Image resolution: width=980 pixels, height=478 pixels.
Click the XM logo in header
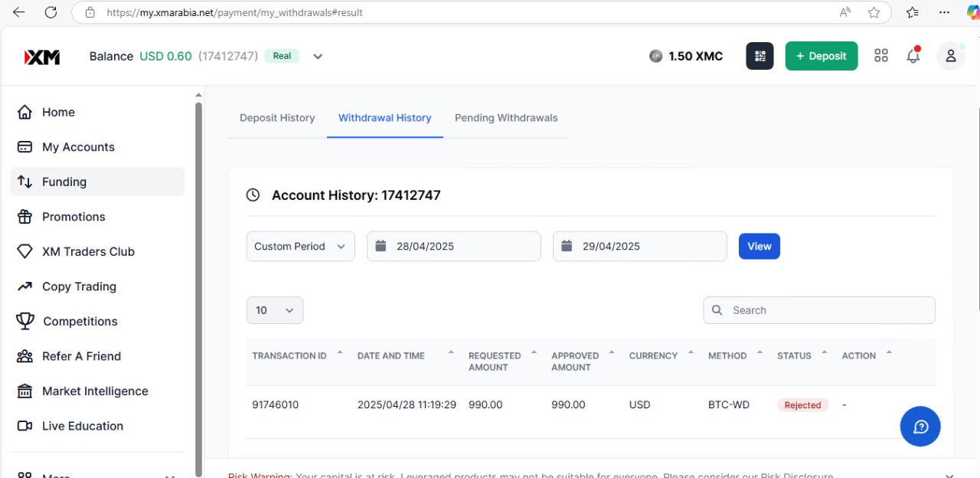click(x=42, y=57)
